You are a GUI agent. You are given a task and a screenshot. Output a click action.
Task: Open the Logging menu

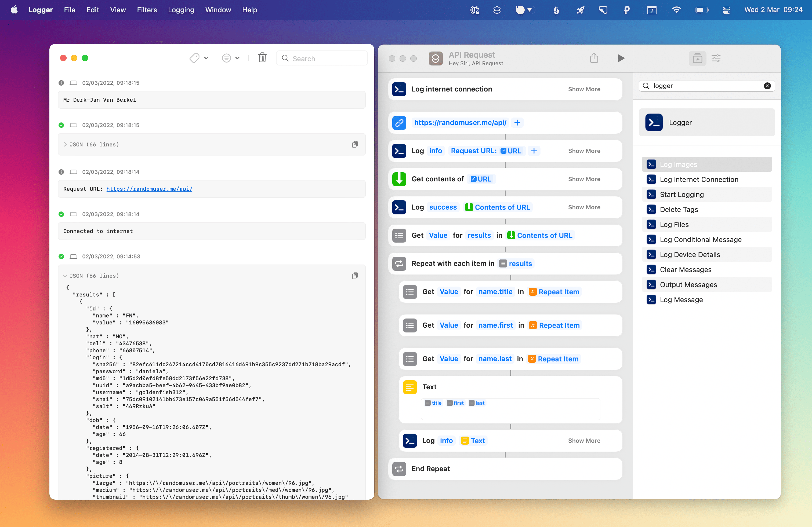coord(181,10)
